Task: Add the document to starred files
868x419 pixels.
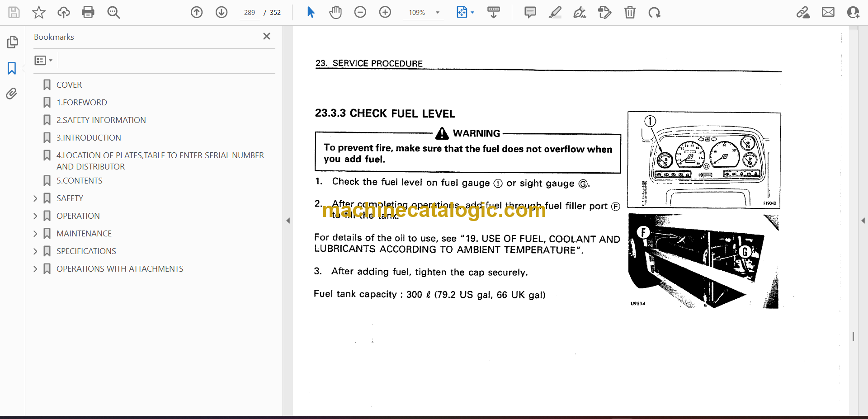Action: coord(39,12)
